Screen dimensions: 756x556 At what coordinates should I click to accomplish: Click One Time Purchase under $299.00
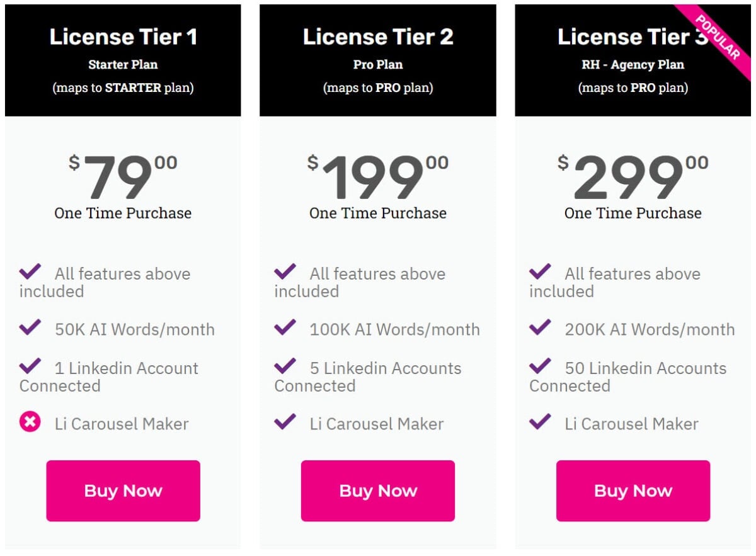click(x=633, y=213)
